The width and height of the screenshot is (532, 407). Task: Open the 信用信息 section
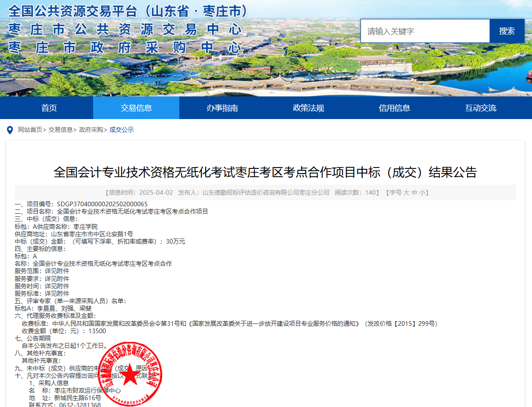click(395, 108)
